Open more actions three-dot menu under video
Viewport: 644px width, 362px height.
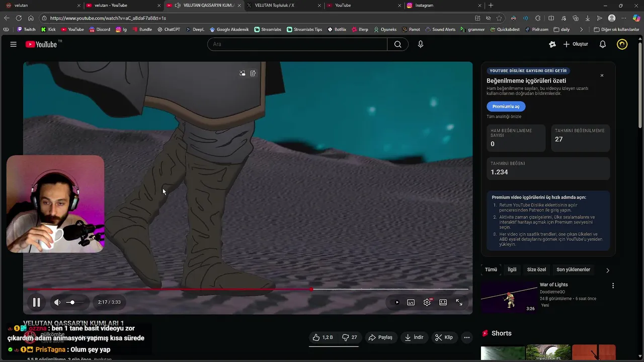pos(467,337)
